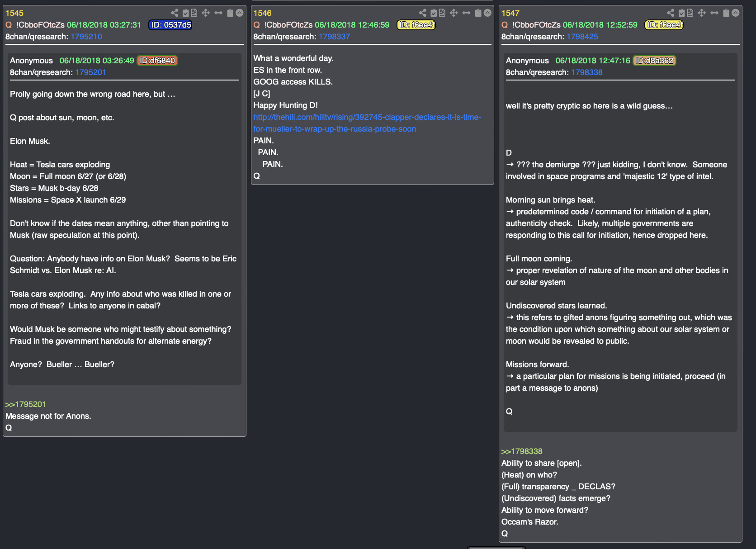Screen dimensions: 756x549
Task: Select timestamp 06/18/2018 12:52:59
Action: 600,25
